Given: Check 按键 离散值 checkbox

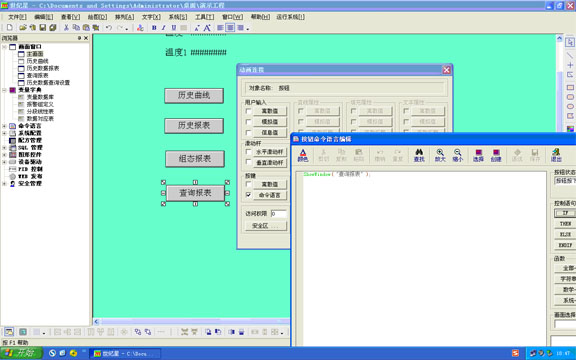Looking at the screenshot, I should pyautogui.click(x=248, y=184).
